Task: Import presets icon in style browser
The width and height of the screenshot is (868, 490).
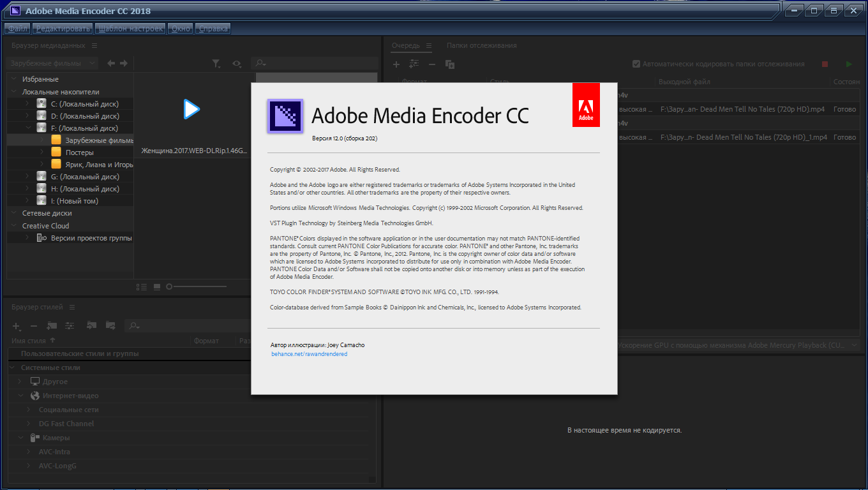Action: click(91, 325)
